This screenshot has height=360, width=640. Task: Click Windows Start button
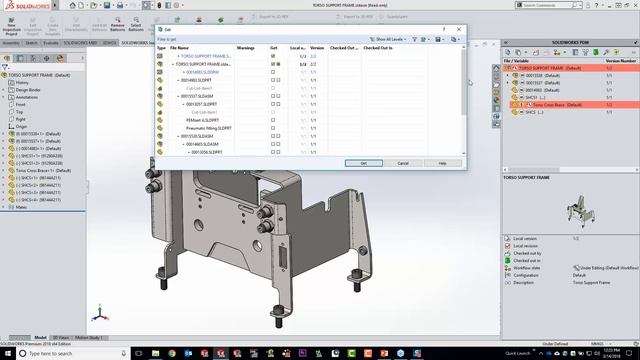[7, 353]
